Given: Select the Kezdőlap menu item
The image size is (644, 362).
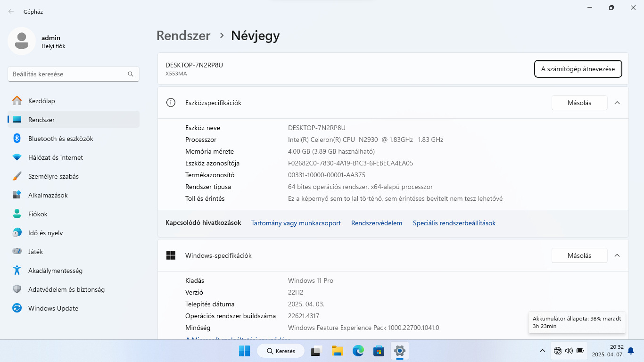Looking at the screenshot, I should coord(74,101).
